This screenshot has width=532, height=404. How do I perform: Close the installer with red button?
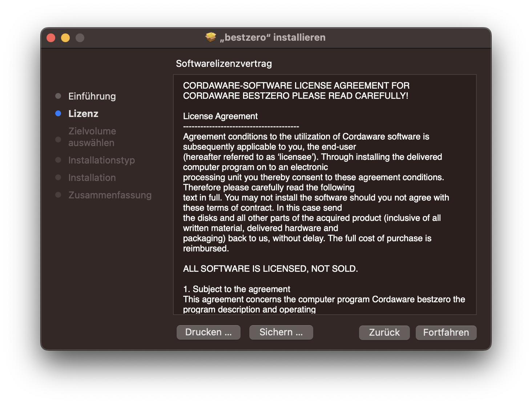(51, 38)
